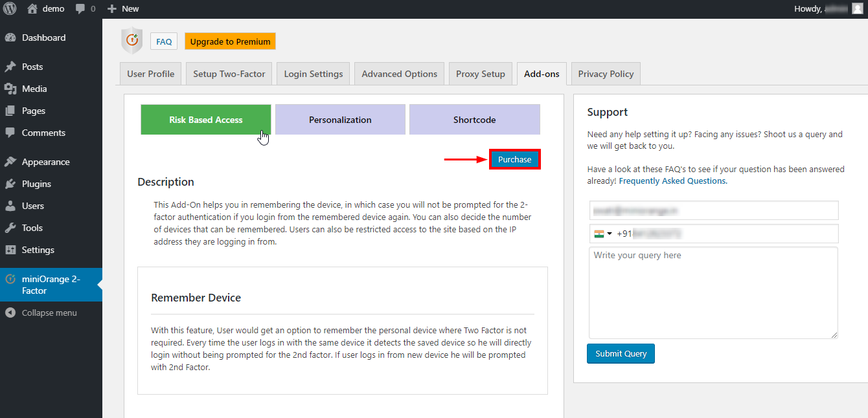Viewport: 868px width, 418px height.
Task: Open the Login Settings tab
Action: click(x=314, y=74)
